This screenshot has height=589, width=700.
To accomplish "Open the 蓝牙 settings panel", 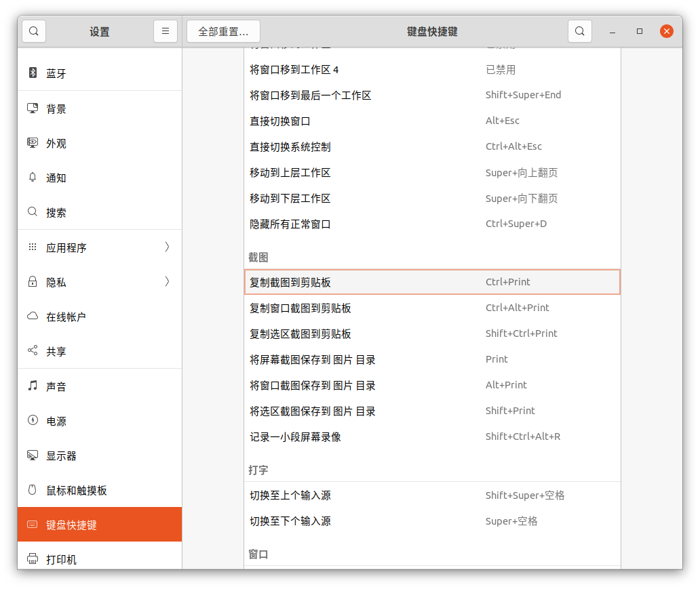I will tap(100, 73).
